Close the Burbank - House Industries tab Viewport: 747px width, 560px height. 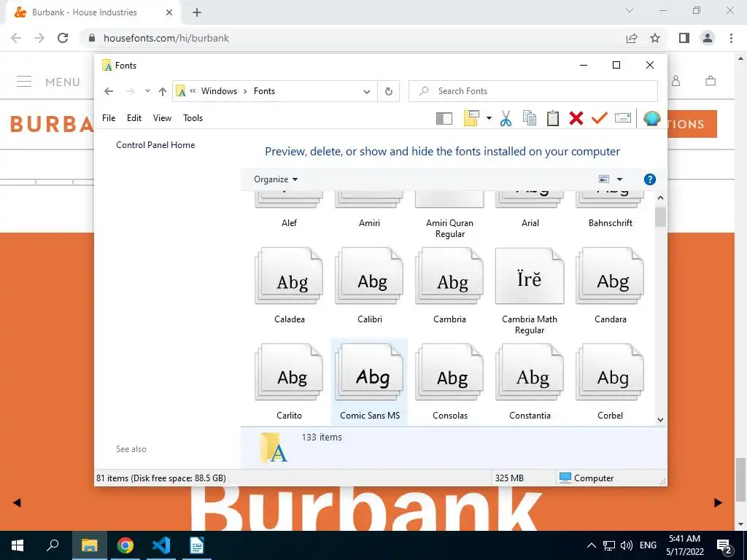169,12
